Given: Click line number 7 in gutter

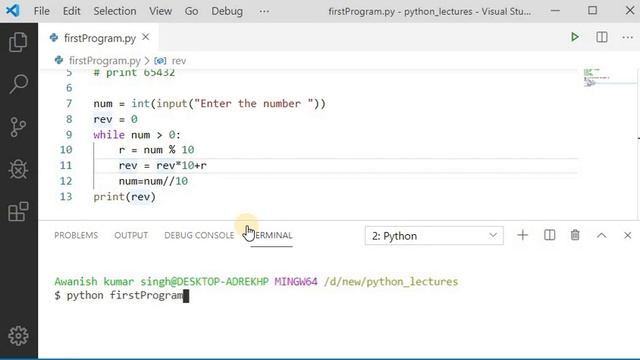Looking at the screenshot, I should (x=69, y=104).
